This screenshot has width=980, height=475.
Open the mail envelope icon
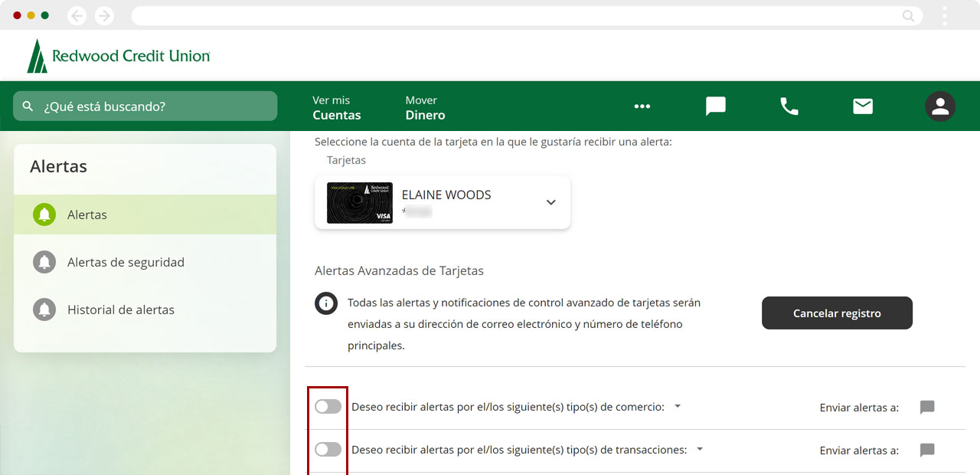pos(863,106)
